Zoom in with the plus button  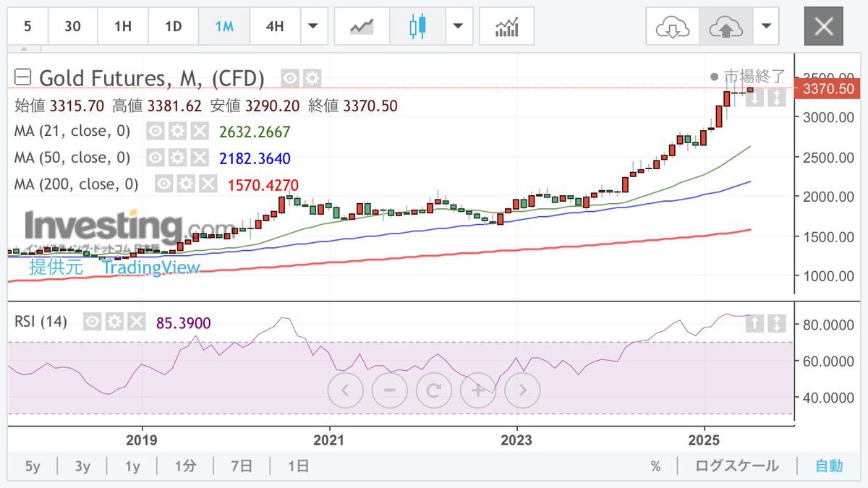click(x=478, y=391)
